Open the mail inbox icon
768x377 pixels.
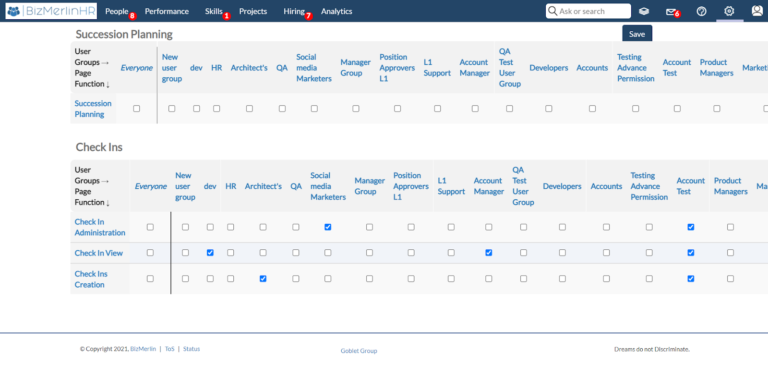point(671,12)
